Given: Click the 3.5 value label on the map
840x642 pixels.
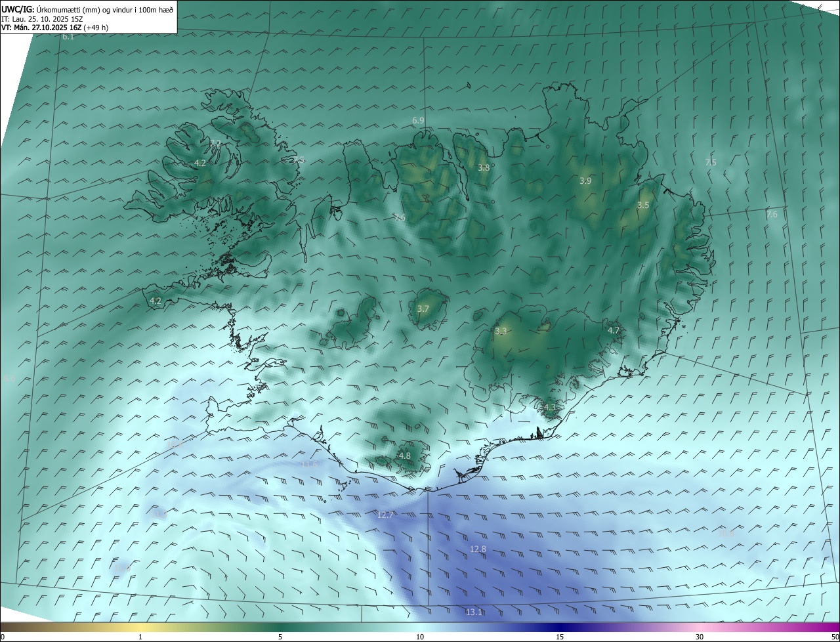Looking at the screenshot, I should pyautogui.click(x=643, y=205).
